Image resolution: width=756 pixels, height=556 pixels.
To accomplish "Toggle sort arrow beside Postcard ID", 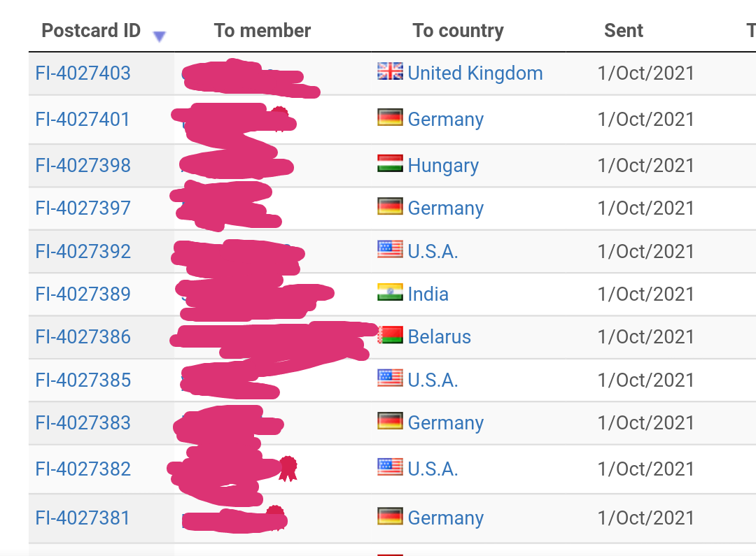I will tap(159, 36).
